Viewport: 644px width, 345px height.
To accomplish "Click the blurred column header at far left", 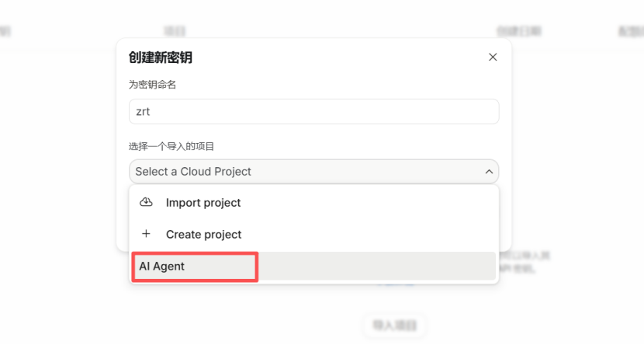I will [5, 32].
